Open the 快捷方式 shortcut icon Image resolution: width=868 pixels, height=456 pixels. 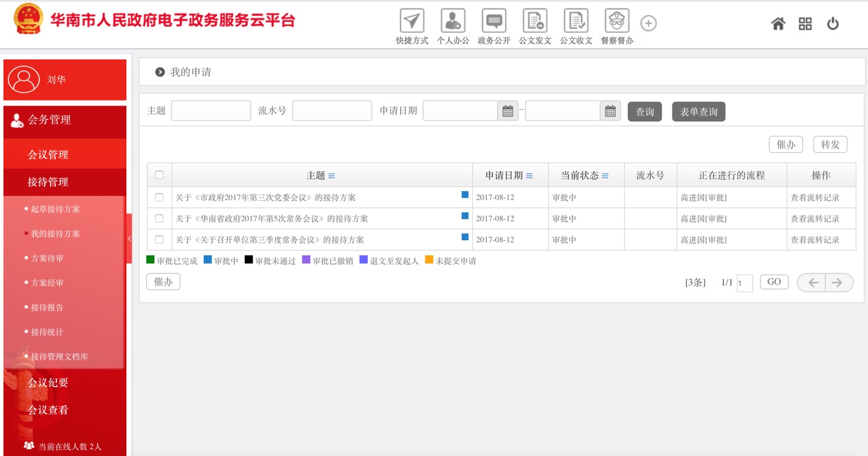(412, 22)
